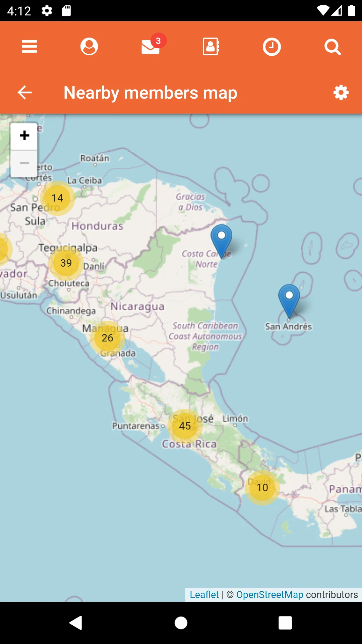
Task: Open the user profile icon
Action: tap(89, 46)
